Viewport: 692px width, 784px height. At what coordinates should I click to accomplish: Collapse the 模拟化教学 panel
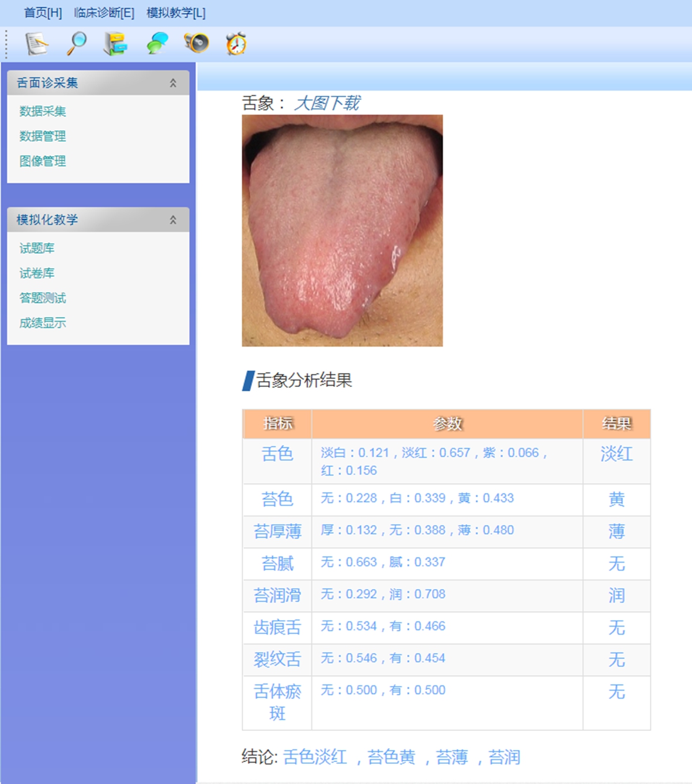click(x=173, y=220)
